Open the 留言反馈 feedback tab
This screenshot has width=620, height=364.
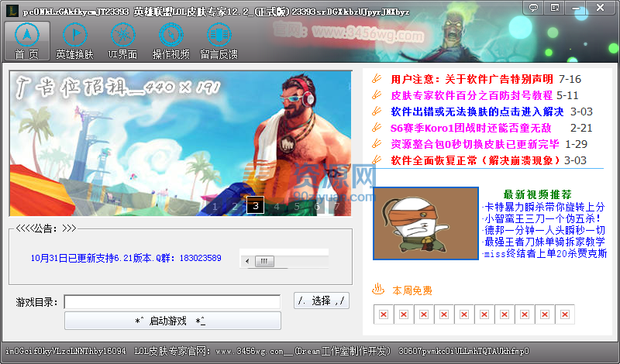pyautogui.click(x=219, y=41)
